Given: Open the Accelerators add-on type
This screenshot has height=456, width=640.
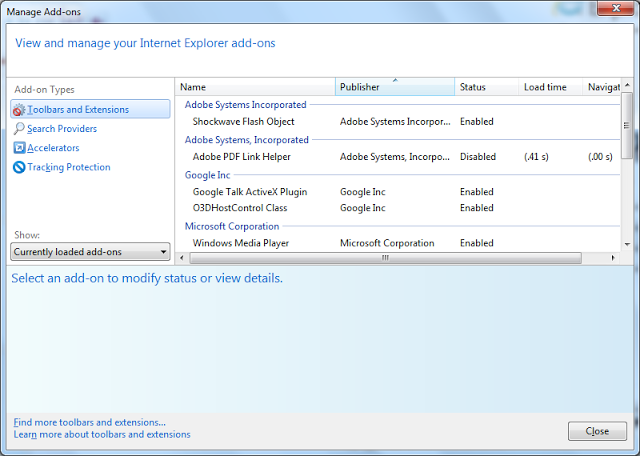Looking at the screenshot, I should (x=53, y=148).
